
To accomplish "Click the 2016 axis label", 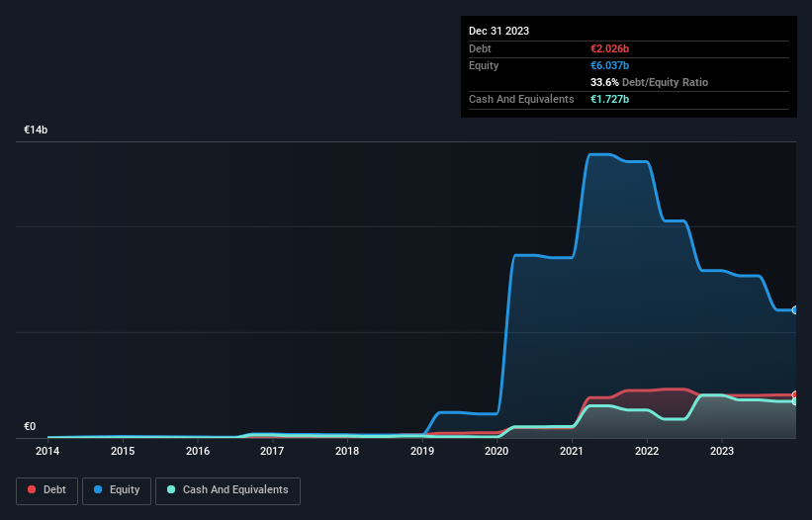I will tap(197, 451).
